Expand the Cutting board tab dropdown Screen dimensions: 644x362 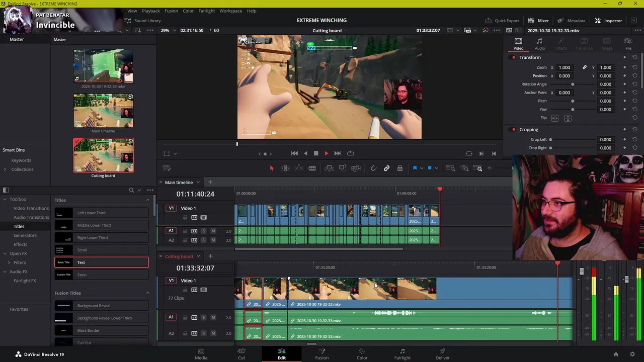click(x=198, y=256)
